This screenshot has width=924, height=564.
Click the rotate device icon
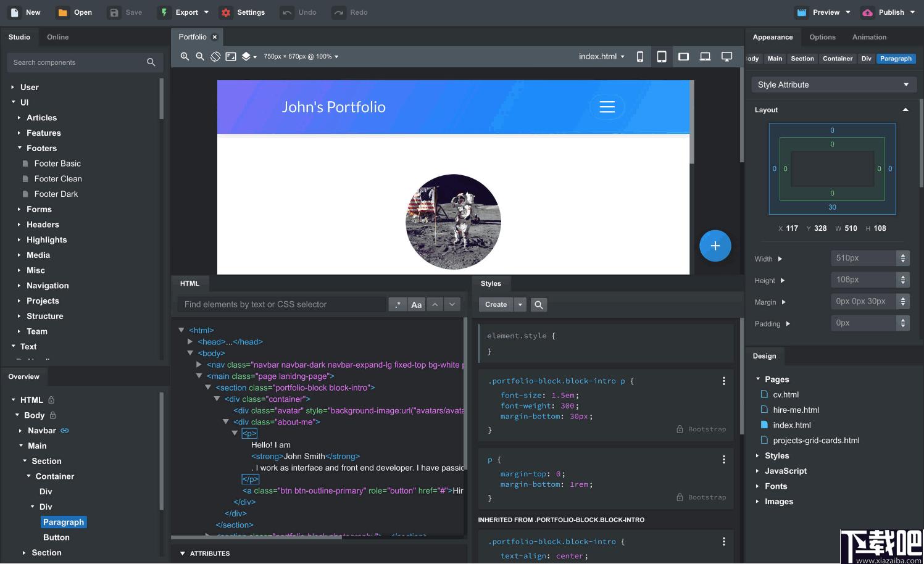[215, 56]
